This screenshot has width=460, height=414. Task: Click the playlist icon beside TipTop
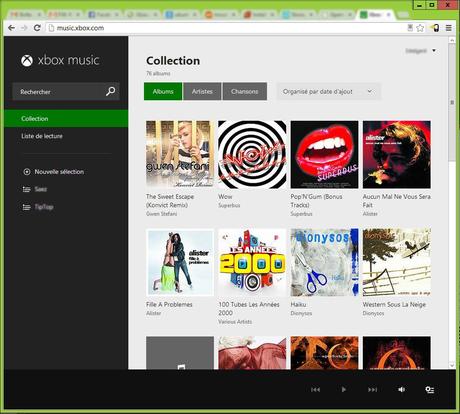[x=26, y=207]
